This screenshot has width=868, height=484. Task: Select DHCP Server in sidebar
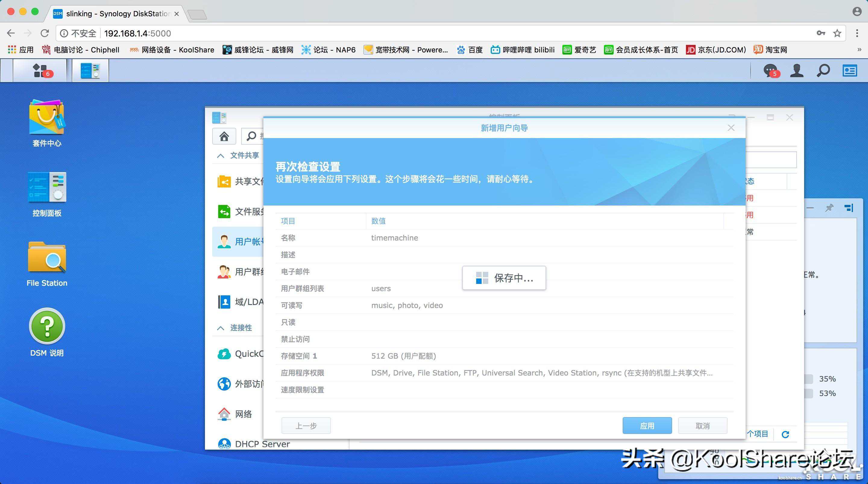tap(262, 444)
